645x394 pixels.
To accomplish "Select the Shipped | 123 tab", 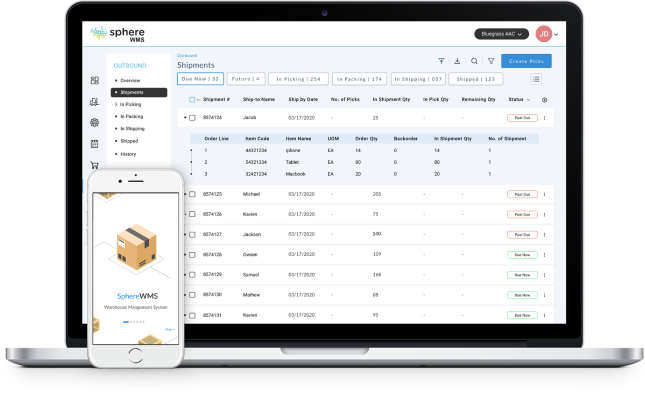I will [476, 79].
